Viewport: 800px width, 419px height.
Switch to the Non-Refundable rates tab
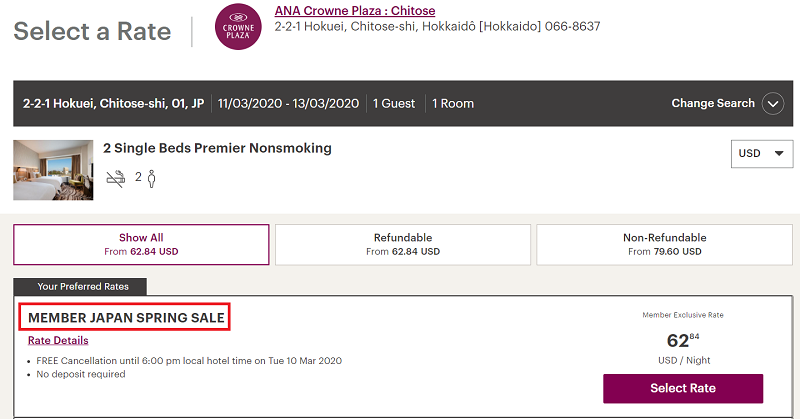[x=664, y=244]
